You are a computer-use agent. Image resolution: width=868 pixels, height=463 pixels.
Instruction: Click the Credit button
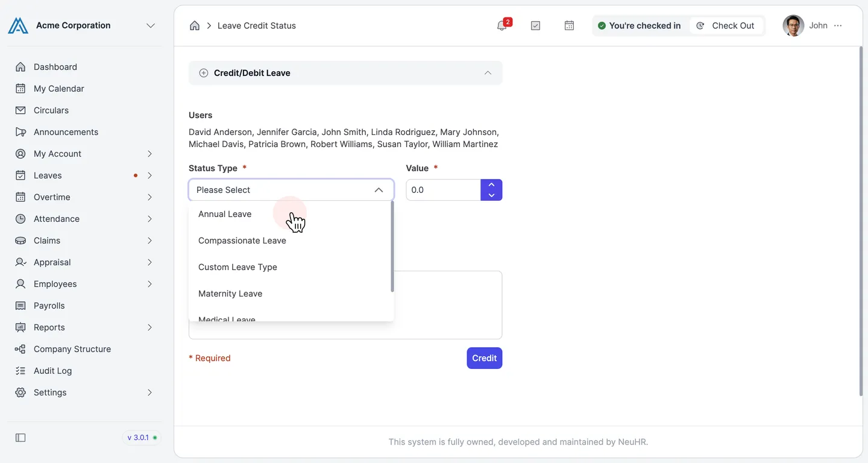click(485, 358)
